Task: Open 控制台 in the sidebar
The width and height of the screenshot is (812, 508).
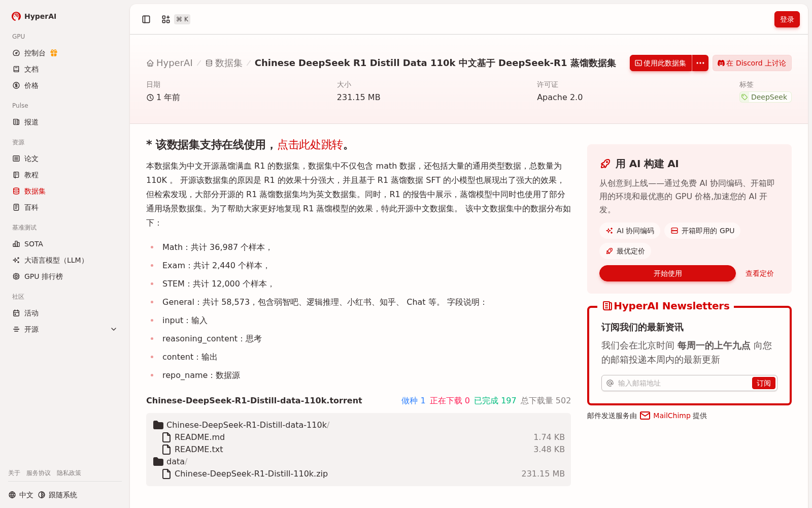Action: pos(35,53)
